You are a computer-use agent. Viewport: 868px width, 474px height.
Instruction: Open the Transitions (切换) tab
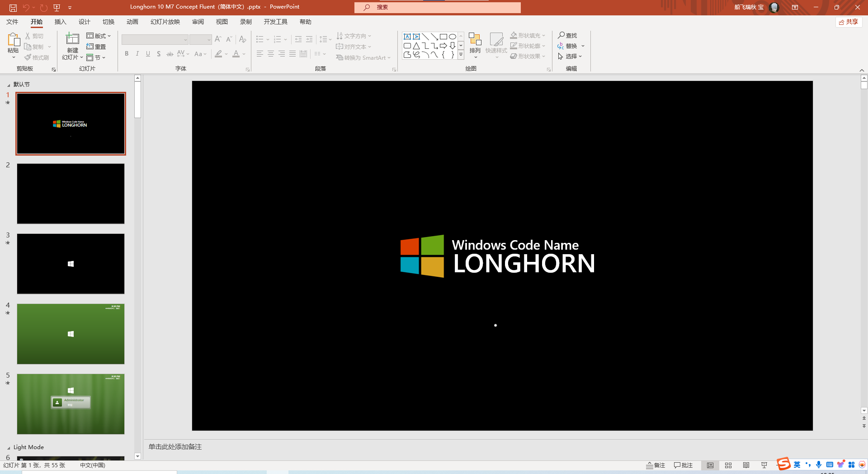tap(108, 22)
